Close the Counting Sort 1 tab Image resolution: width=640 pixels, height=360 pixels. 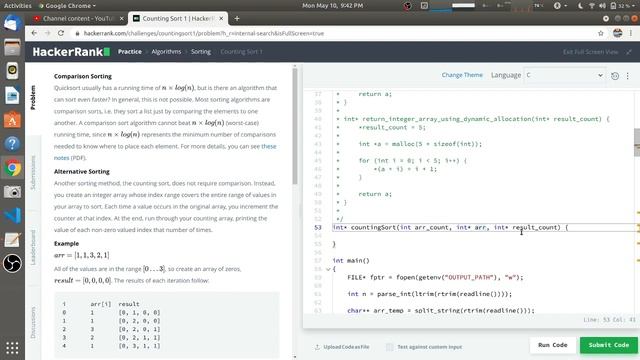(x=221, y=18)
